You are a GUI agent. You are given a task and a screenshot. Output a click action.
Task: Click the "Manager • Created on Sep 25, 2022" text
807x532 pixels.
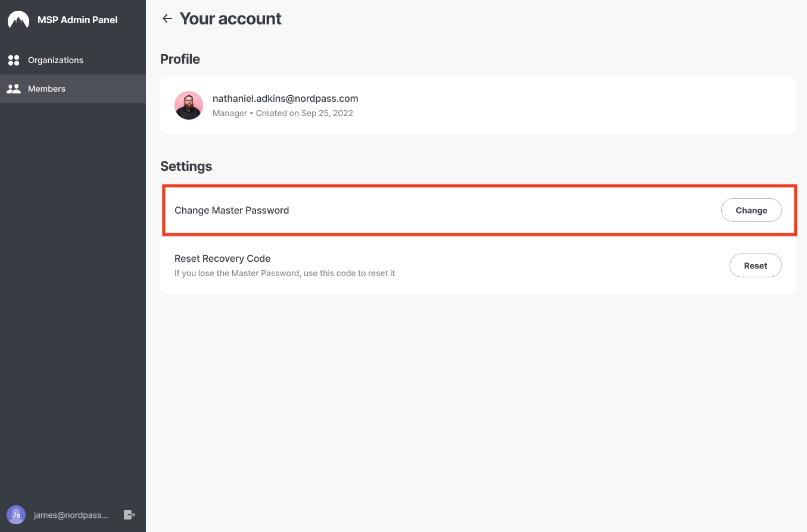[283, 113]
